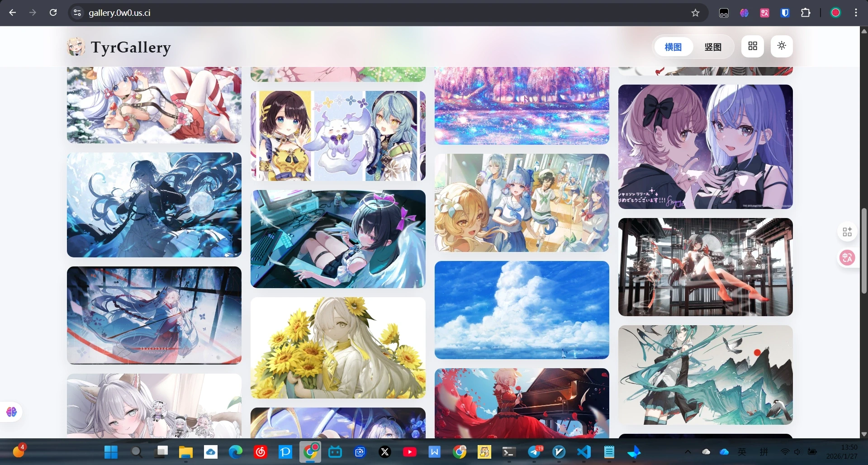
Task: Show hidden system tray icons chevron
Action: click(688, 451)
